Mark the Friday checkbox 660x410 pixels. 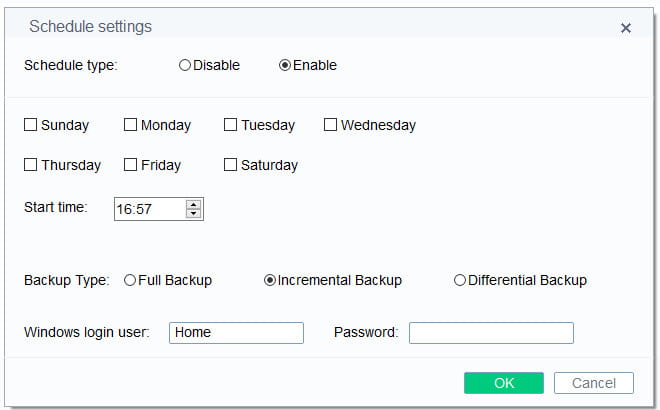point(131,165)
